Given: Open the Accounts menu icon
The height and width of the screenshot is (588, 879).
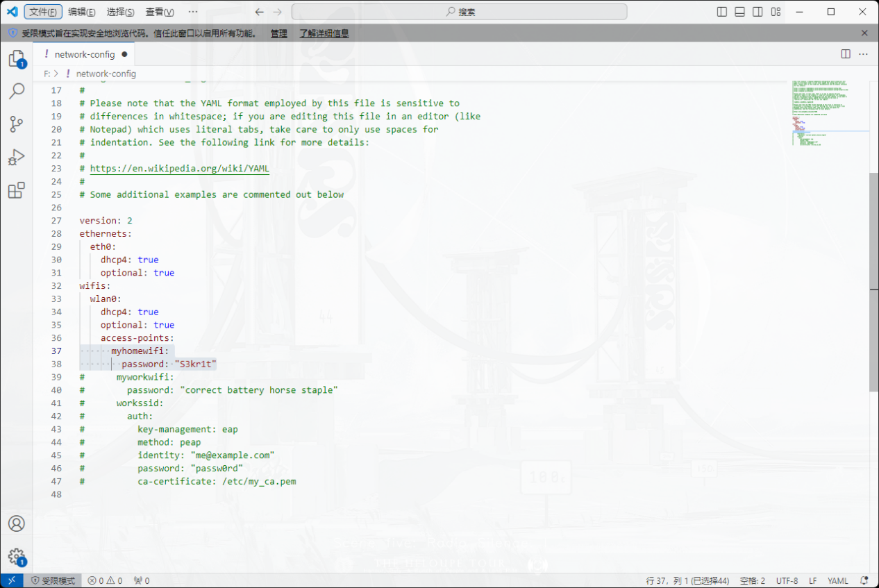Looking at the screenshot, I should click(x=16, y=523).
